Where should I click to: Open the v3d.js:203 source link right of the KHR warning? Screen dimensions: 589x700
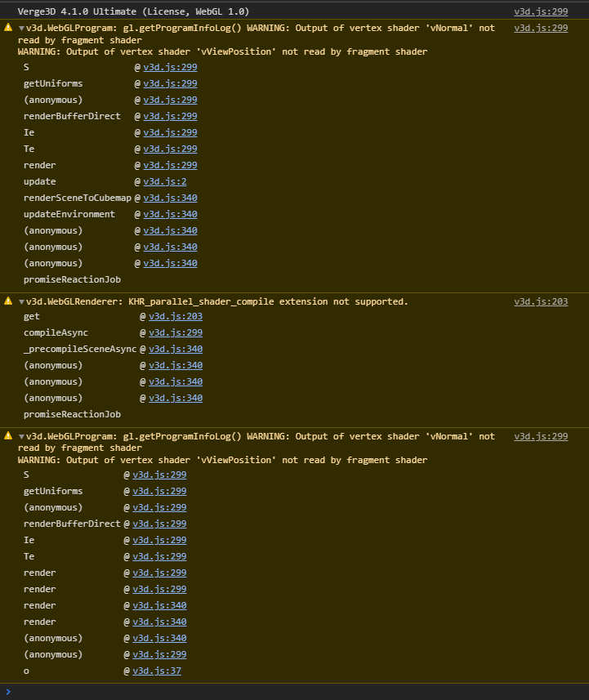[x=541, y=301]
